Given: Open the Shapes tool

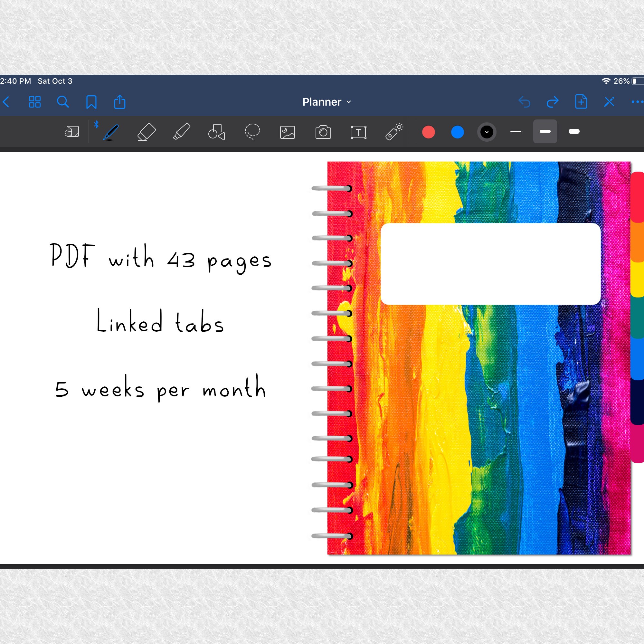Looking at the screenshot, I should click(217, 132).
